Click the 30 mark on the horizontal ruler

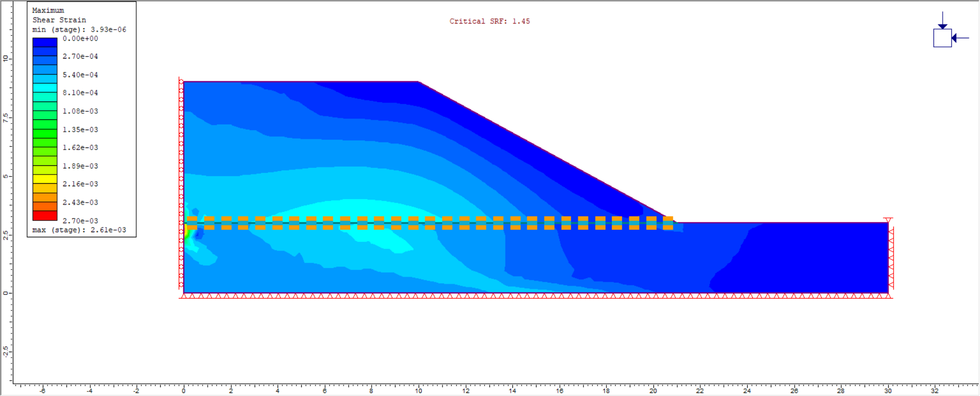pos(888,390)
